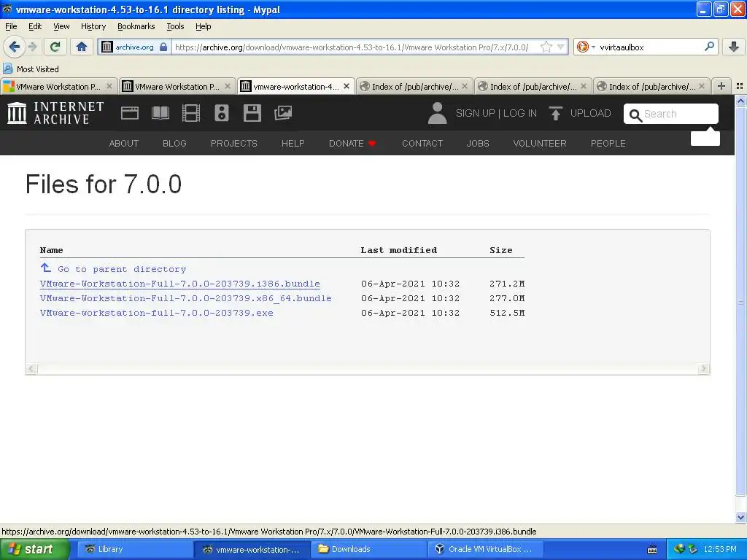Click the file listing right scroll arrow
747x560 pixels.
703,368
